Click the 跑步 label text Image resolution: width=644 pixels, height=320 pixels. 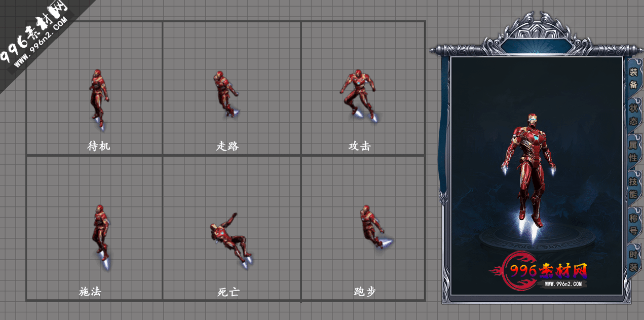[x=365, y=292]
